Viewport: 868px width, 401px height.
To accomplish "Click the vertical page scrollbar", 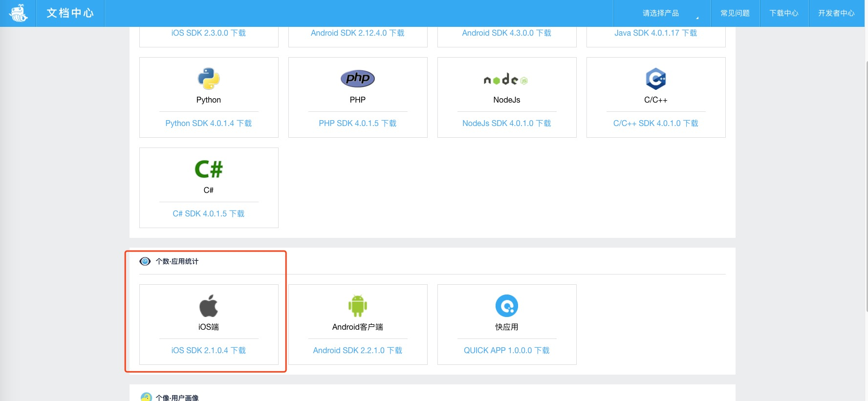I will (866, 186).
